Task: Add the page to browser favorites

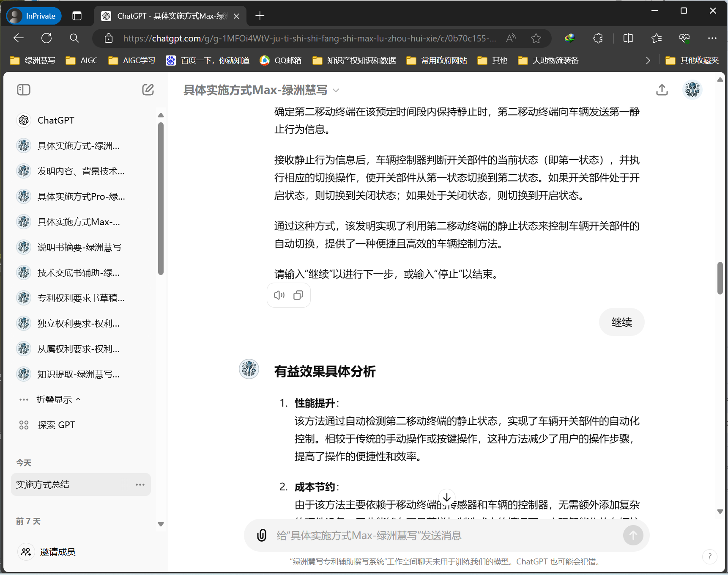Action: pos(536,38)
